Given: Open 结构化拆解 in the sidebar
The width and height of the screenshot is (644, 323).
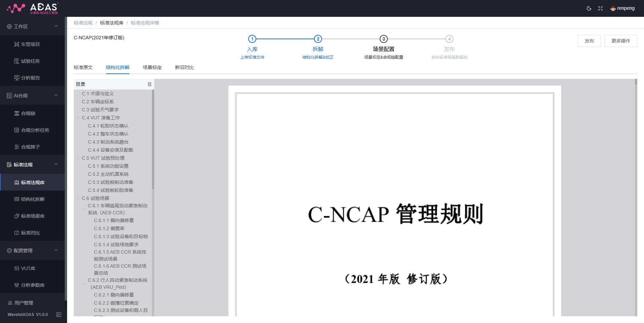Looking at the screenshot, I should click(32, 199).
